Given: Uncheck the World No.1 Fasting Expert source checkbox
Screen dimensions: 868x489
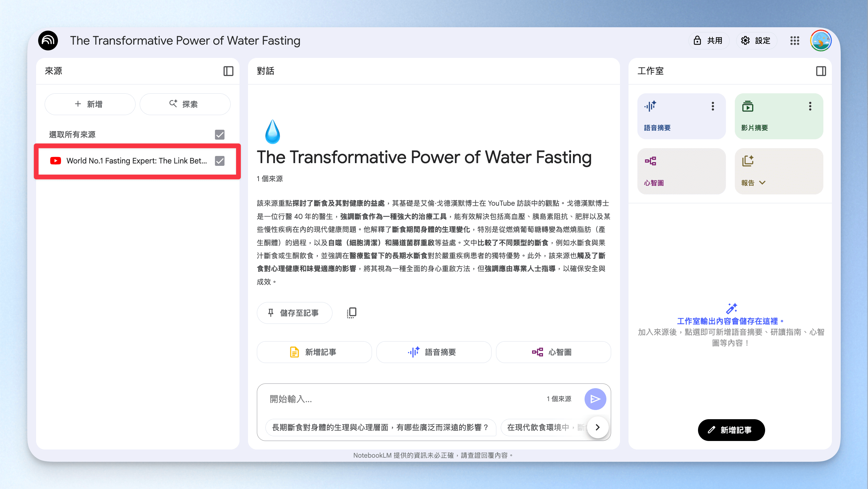Looking at the screenshot, I should tap(220, 161).
